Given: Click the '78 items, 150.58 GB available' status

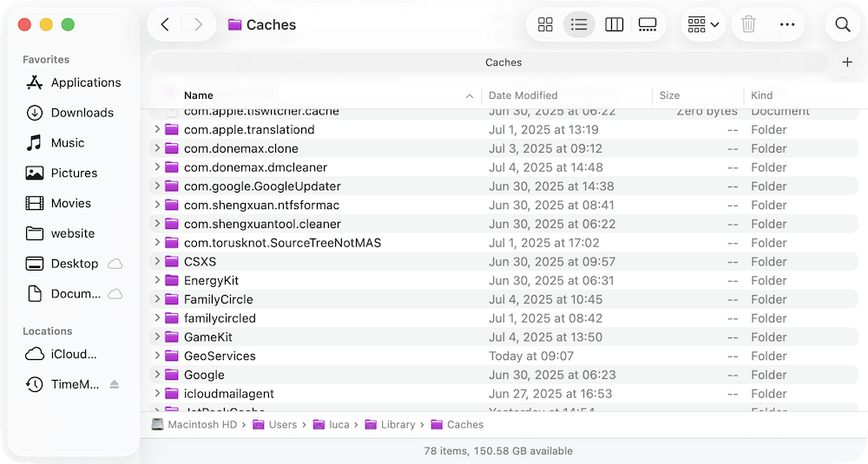Looking at the screenshot, I should tap(498, 451).
